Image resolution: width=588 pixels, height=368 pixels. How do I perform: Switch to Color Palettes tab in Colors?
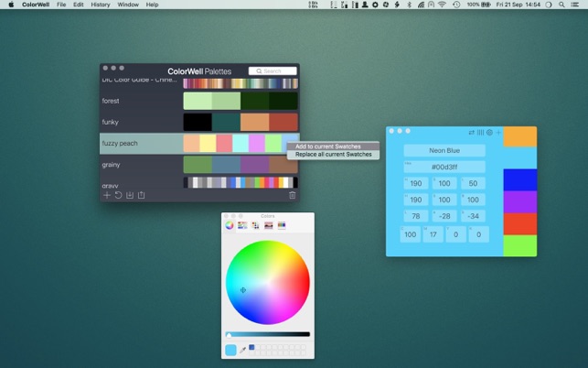[255, 225]
